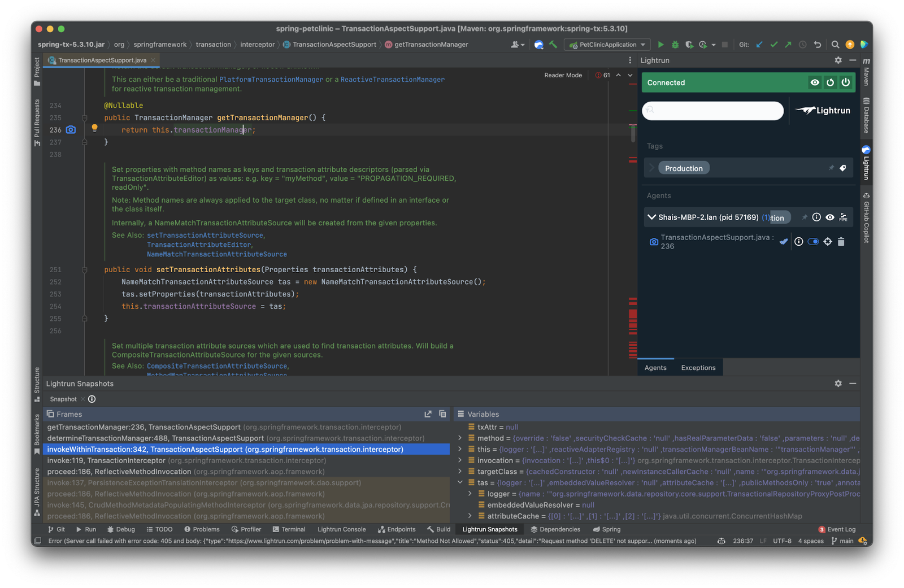Toggle the snapshot enable switch
Screen dimensions: 904x588
(813, 242)
